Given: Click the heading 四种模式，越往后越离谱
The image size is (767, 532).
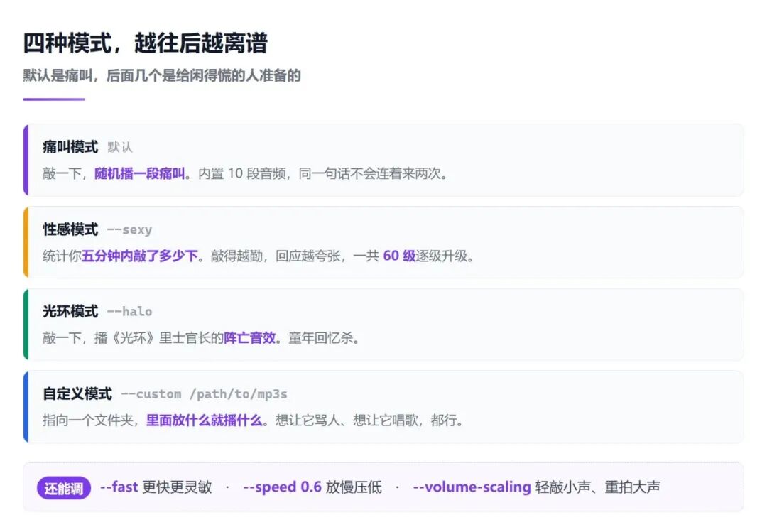Looking at the screenshot, I should (146, 43).
